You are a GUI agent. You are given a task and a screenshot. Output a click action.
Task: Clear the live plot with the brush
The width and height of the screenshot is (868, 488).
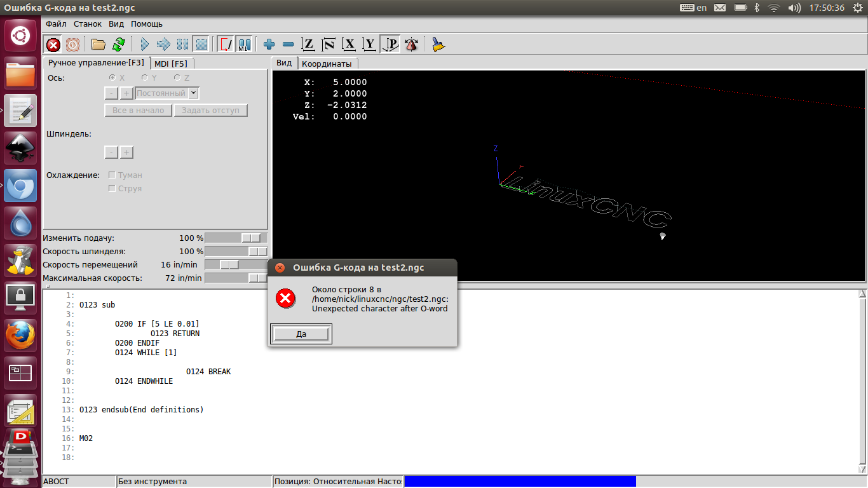click(x=438, y=44)
